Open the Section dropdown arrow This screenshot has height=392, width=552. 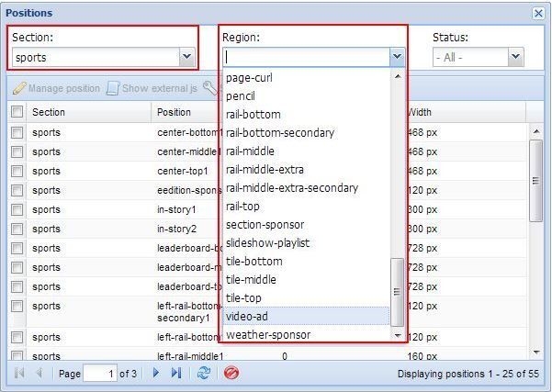(187, 57)
